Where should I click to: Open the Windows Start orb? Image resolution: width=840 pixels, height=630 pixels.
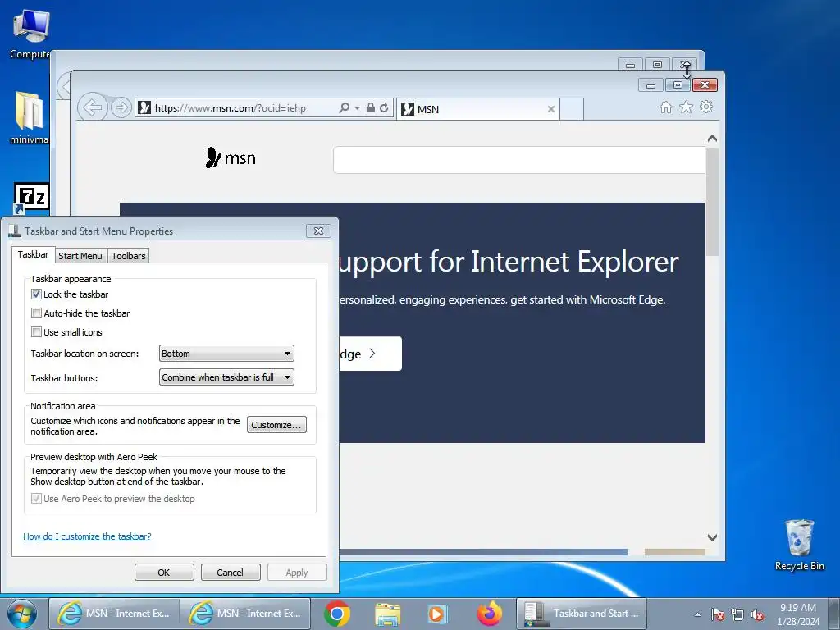pos(22,614)
